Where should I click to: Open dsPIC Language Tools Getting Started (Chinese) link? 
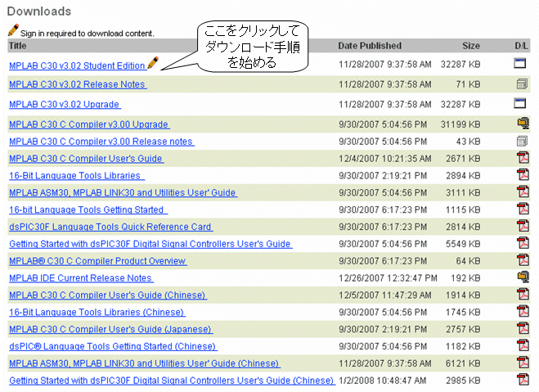tap(113, 346)
